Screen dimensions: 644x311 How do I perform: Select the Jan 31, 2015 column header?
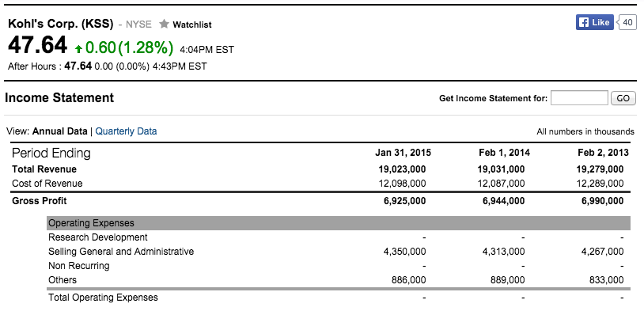[403, 153]
